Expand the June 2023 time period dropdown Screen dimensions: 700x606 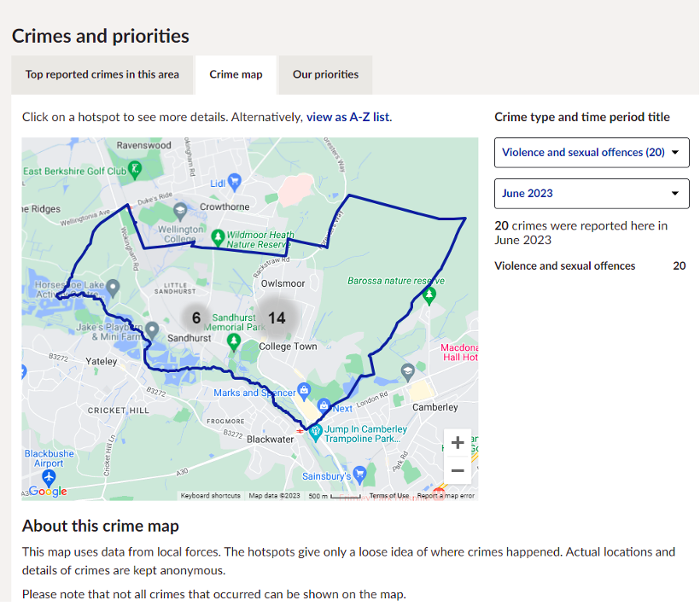point(592,194)
